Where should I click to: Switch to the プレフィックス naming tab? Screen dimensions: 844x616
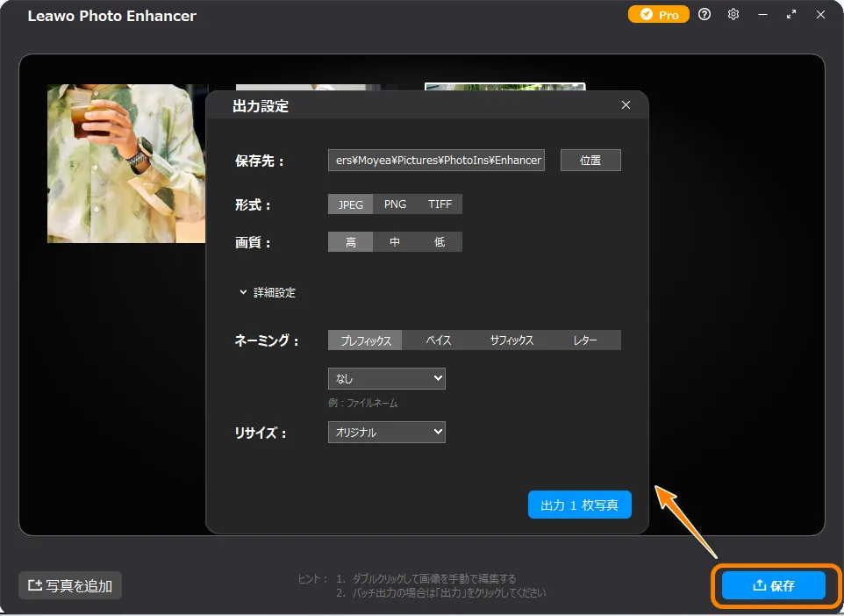365,340
